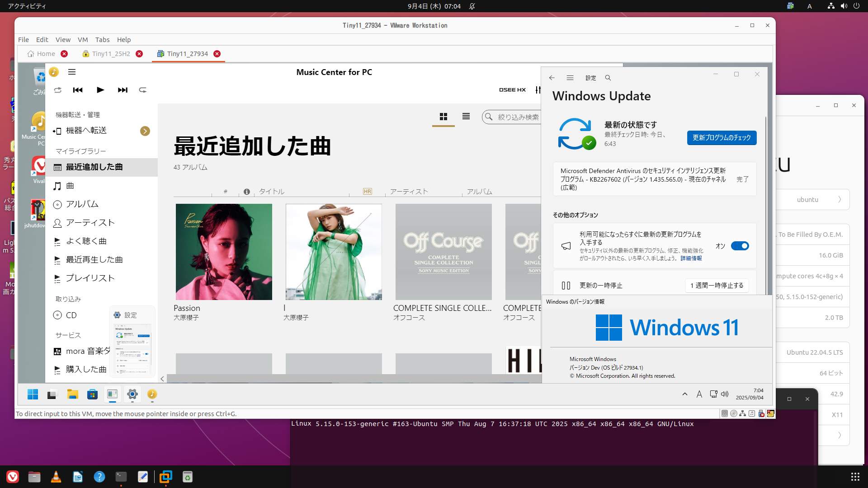Open the アルバム library view
Image resolution: width=868 pixels, height=488 pixels.
[x=102, y=204]
